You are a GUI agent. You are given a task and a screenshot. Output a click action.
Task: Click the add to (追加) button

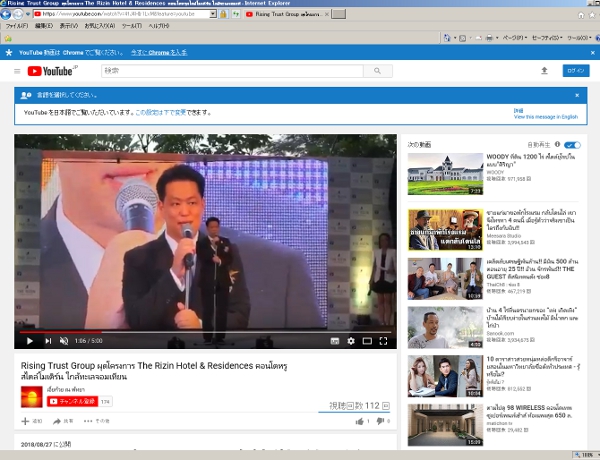[32, 421]
